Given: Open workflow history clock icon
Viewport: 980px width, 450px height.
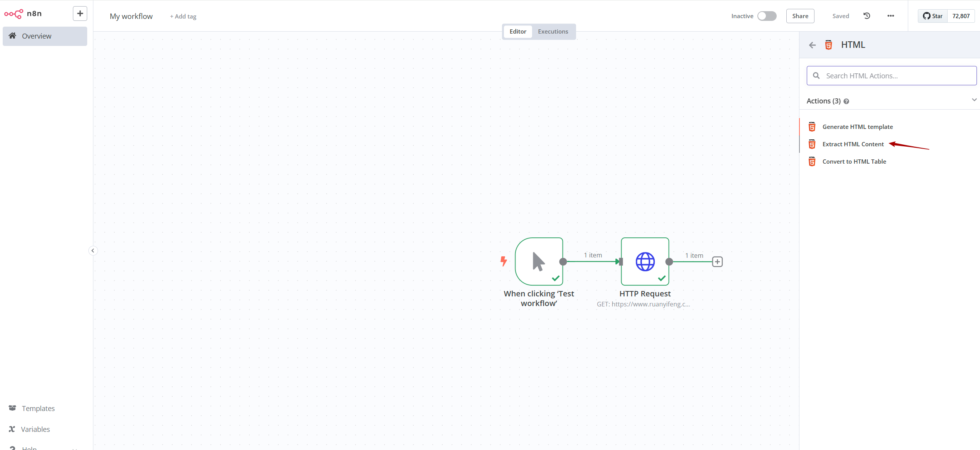Looking at the screenshot, I should click(867, 16).
